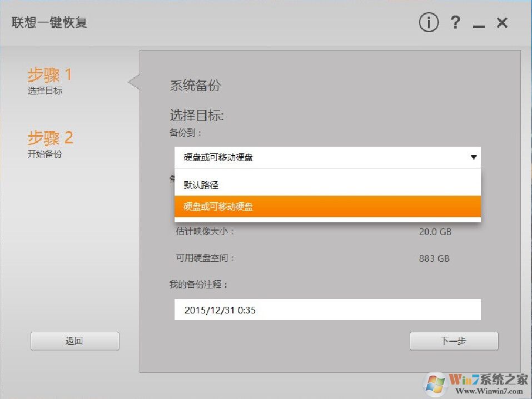
Task: Click the 返回 button
Action: [74, 341]
